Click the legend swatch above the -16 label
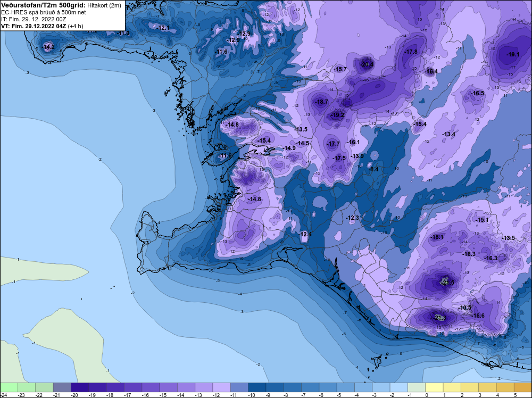This screenshot has width=532, height=398. pos(151,387)
